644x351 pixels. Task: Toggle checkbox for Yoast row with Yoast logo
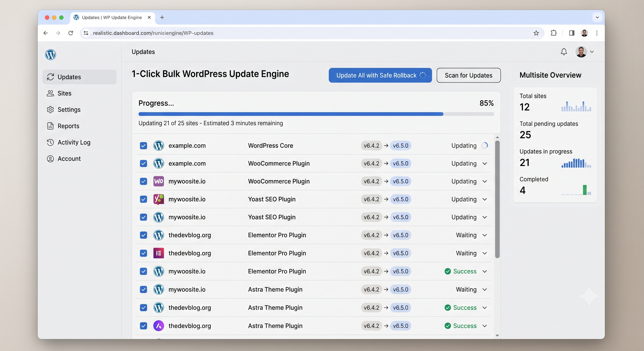(x=143, y=199)
